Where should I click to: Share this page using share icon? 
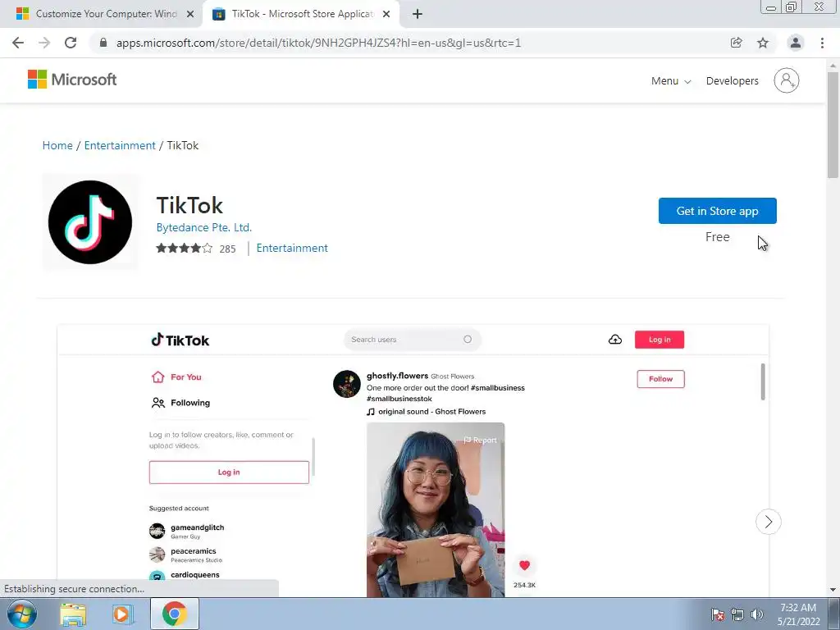coord(736,43)
